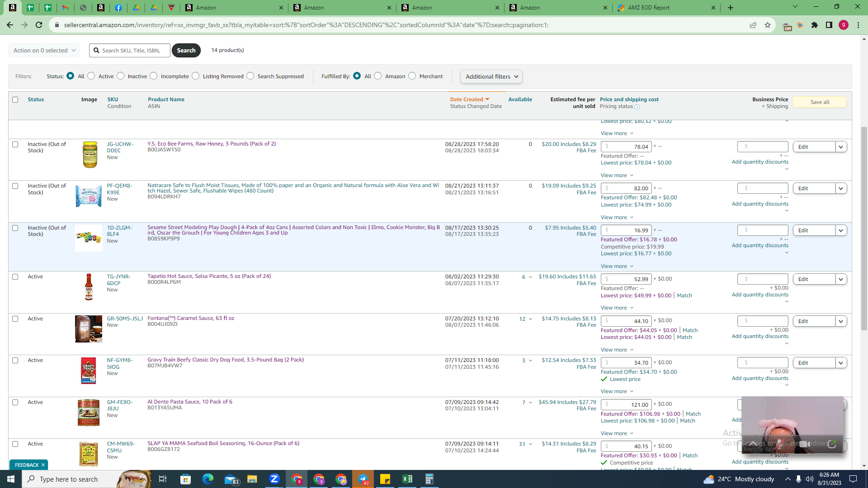Expand View more for Gravy Train Dog Food
Screen dimensions: 868x488
[x=617, y=391]
